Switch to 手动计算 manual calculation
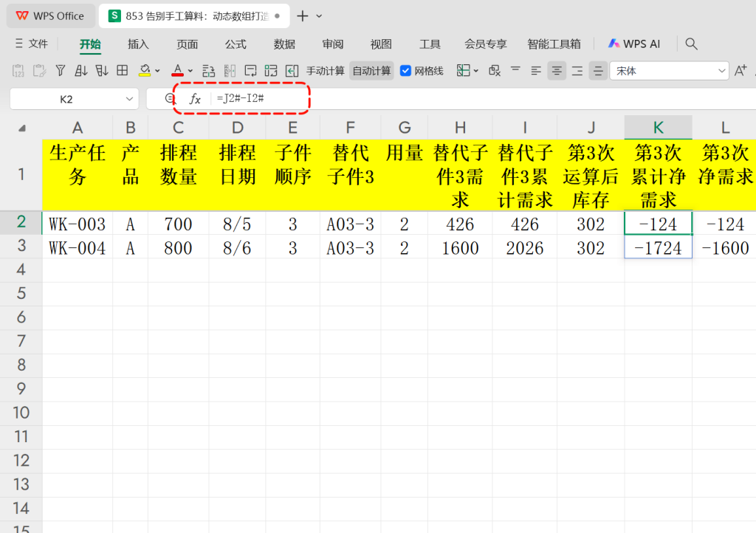This screenshot has height=533, width=756. click(326, 71)
